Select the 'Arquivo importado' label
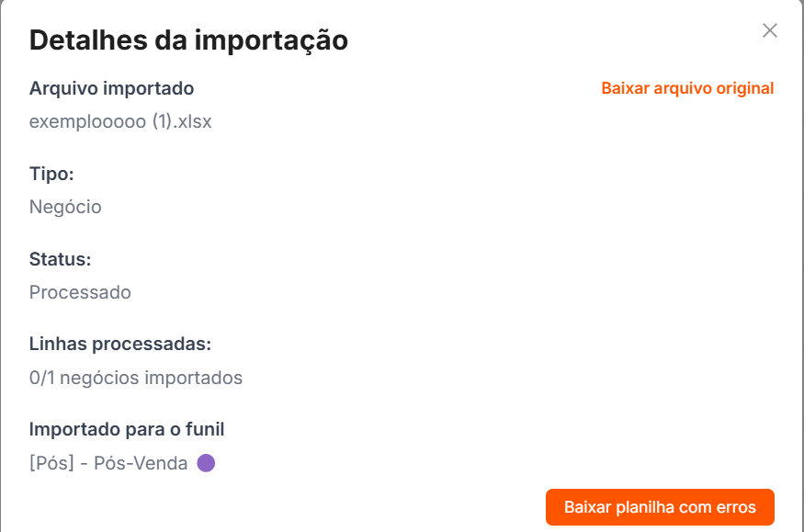The height and width of the screenshot is (532, 804). click(x=111, y=88)
